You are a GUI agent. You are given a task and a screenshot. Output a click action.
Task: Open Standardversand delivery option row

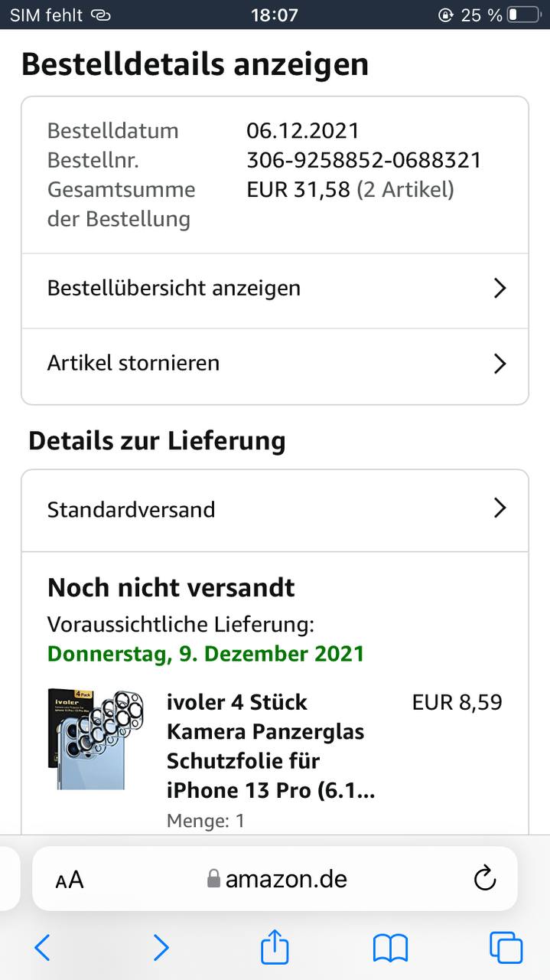(x=275, y=511)
